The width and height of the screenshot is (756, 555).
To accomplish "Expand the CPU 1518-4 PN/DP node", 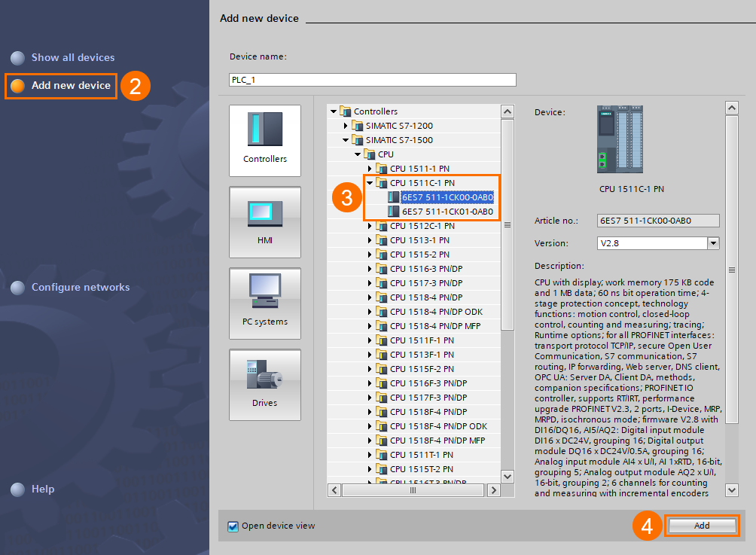I will [370, 297].
